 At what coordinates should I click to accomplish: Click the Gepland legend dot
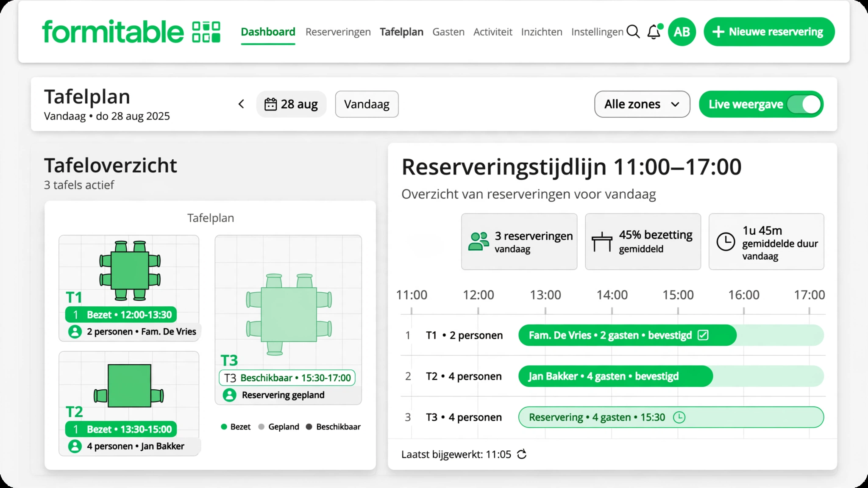tap(262, 427)
